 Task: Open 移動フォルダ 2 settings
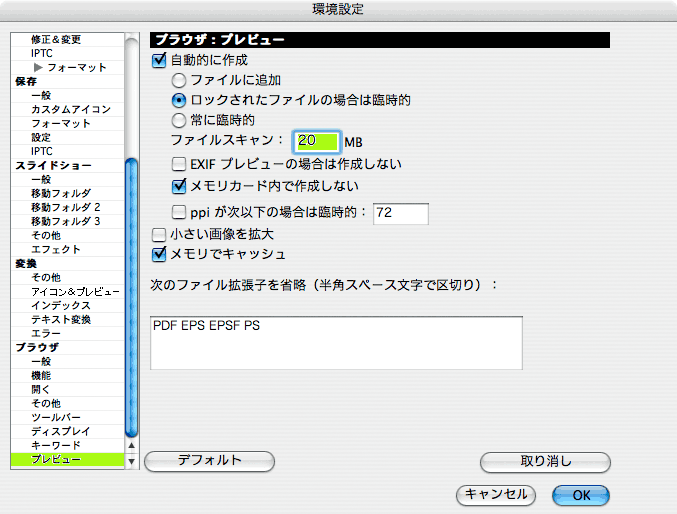tap(67, 207)
